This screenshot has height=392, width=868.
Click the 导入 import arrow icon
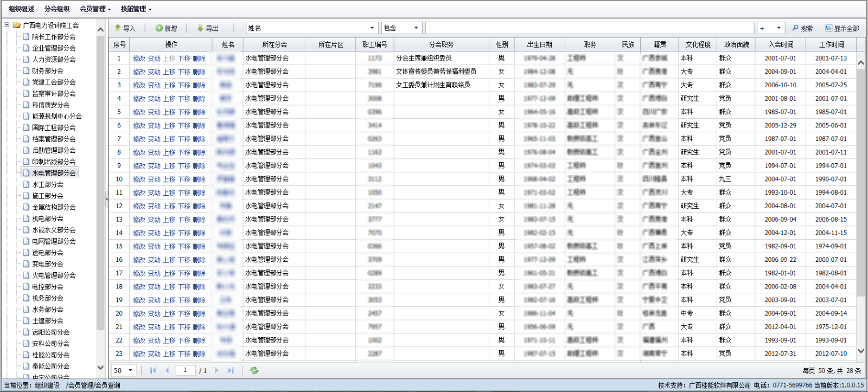[x=118, y=28]
